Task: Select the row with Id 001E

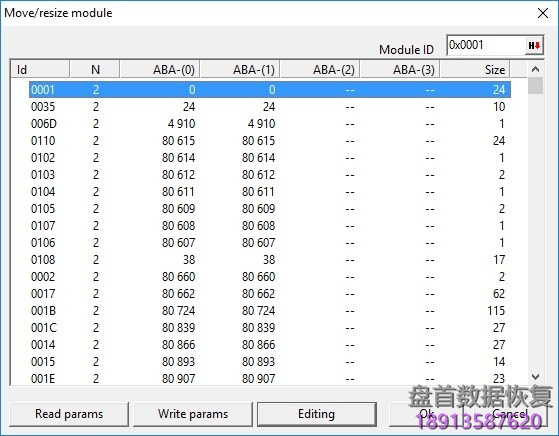Action: [270, 378]
